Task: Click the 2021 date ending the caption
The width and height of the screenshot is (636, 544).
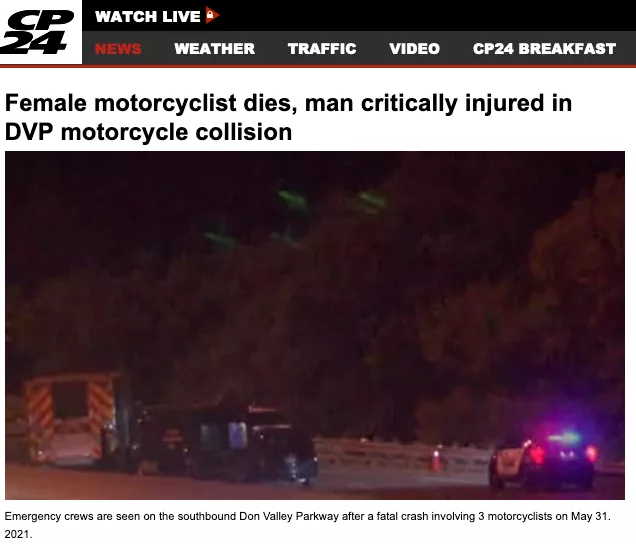Action: [18, 534]
